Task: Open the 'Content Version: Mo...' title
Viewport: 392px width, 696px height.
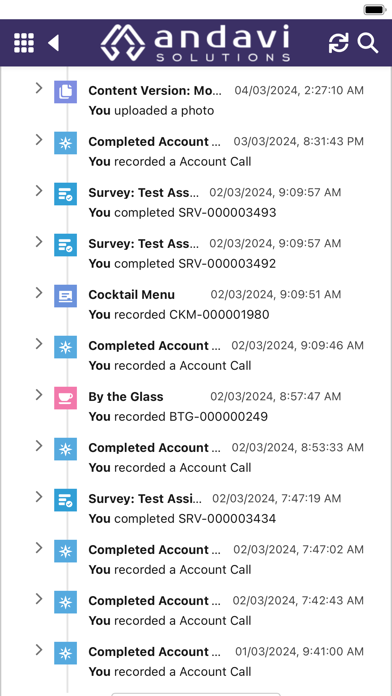Action: click(154, 91)
